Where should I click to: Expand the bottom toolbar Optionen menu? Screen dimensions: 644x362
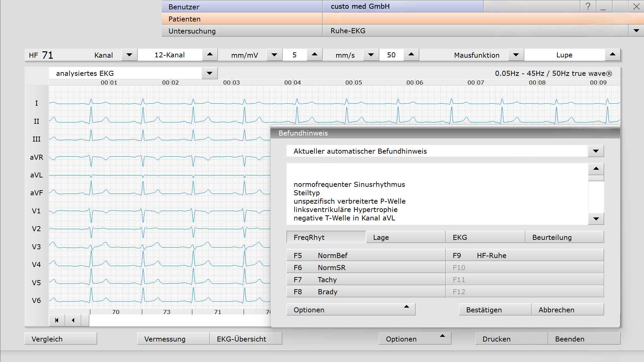415,339
